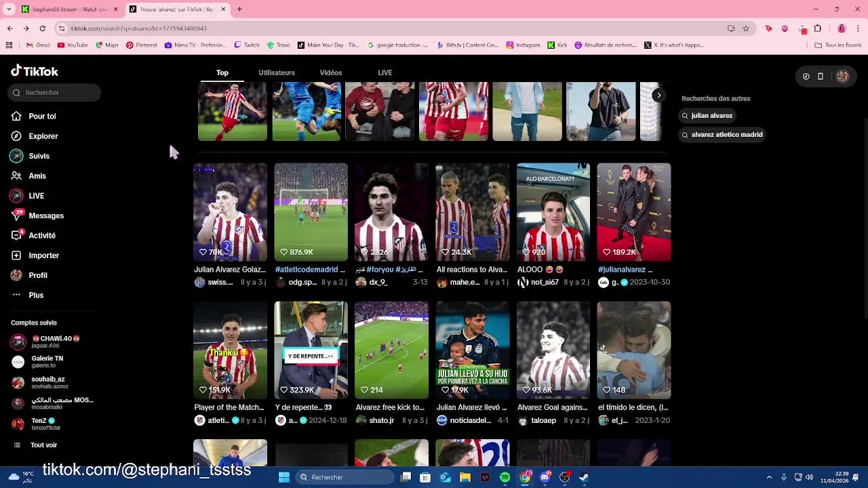Click the TikTok logo
Image resolution: width=868 pixels, height=488 pixels.
[x=35, y=71]
